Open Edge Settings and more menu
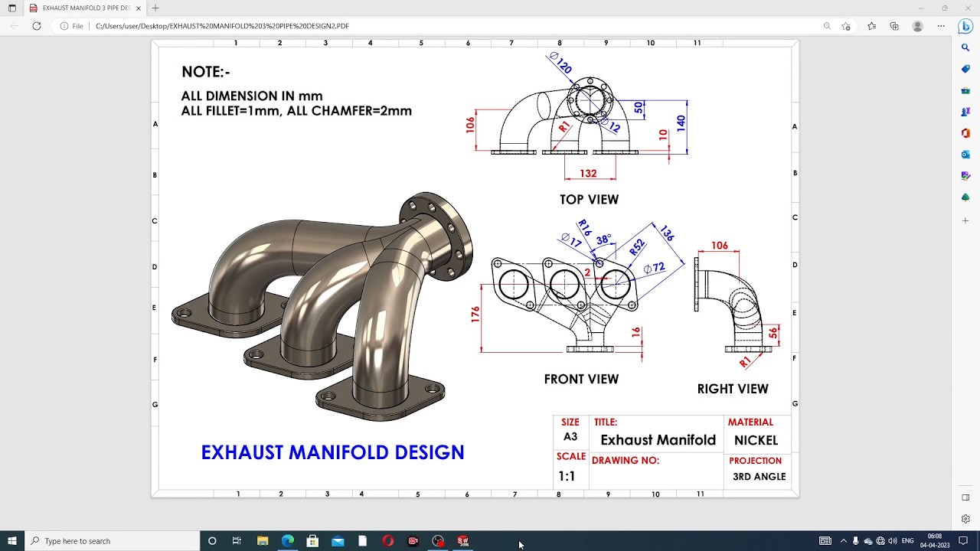 pos(941,26)
